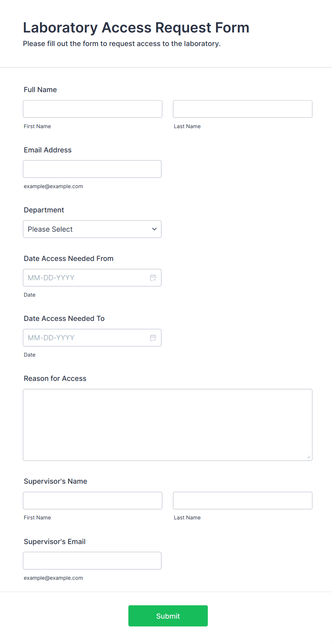Grab the textarea resize handle corner
Viewport: 332px width, 644px height.
(x=309, y=457)
